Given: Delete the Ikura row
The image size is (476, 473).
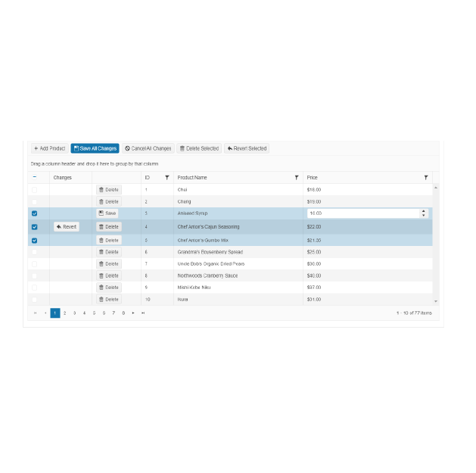Looking at the screenshot, I should click(109, 300).
